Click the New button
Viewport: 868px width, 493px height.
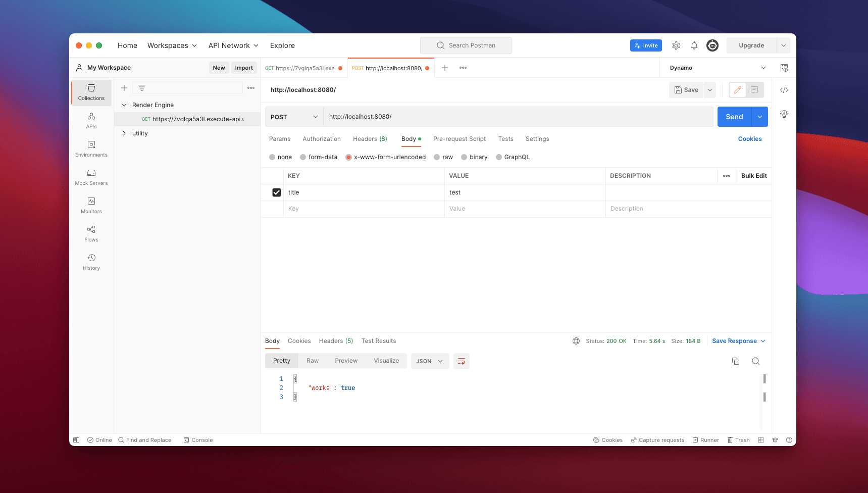tap(219, 68)
